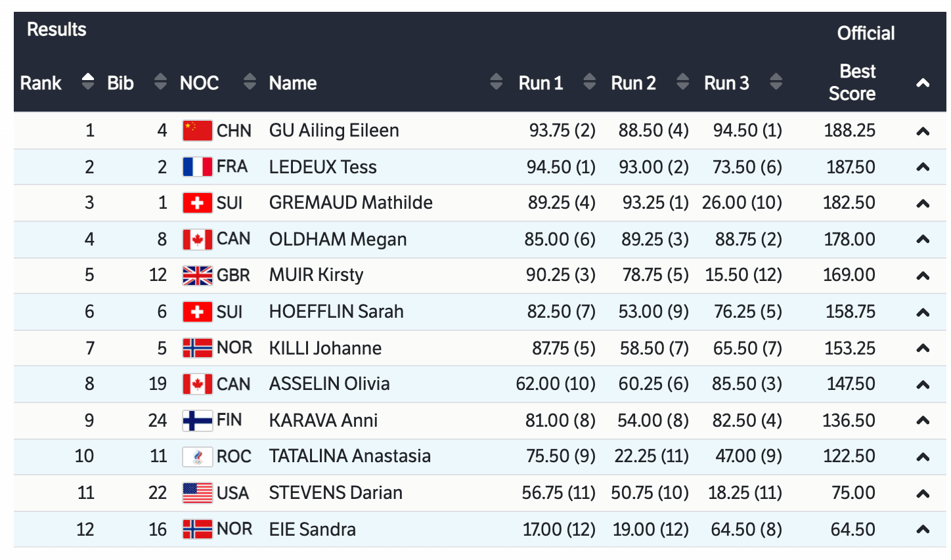Click KILLI Johanne's best score 153.25

849,348
